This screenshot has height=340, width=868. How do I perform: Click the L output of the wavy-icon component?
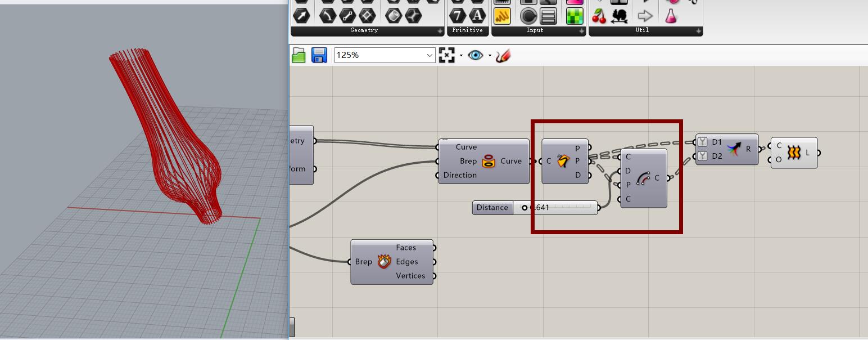coord(808,153)
